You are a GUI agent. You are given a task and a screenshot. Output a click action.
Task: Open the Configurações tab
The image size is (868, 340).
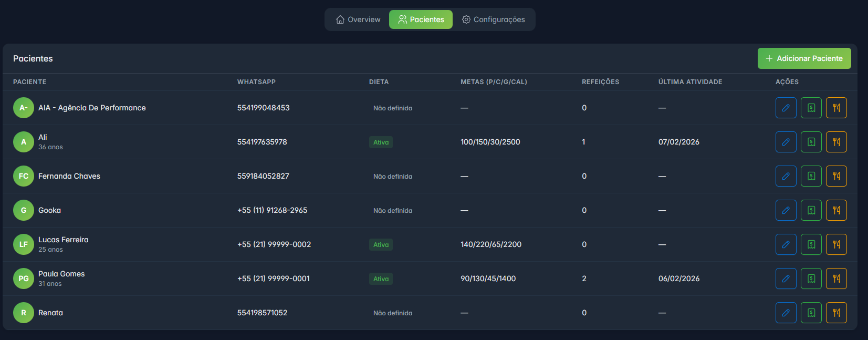point(494,19)
